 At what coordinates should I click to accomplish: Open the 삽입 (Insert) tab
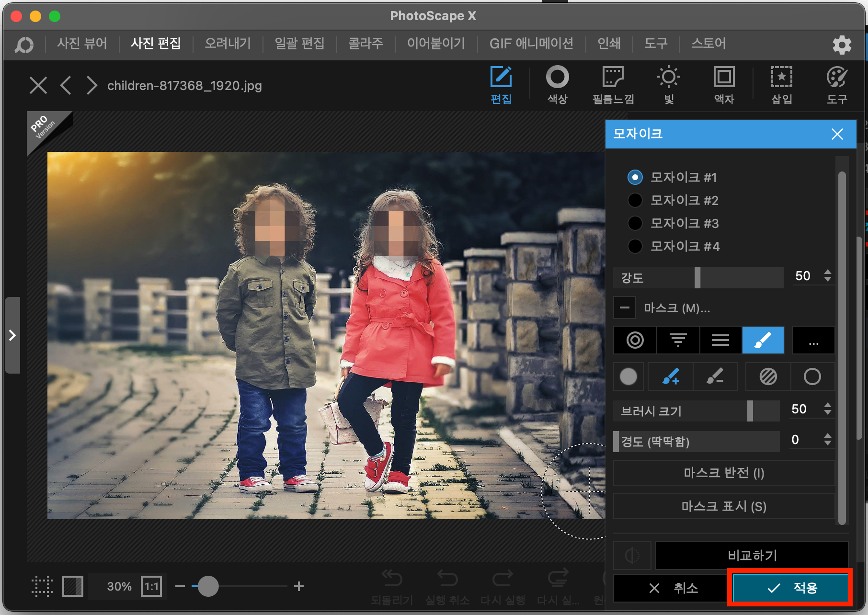[782, 86]
